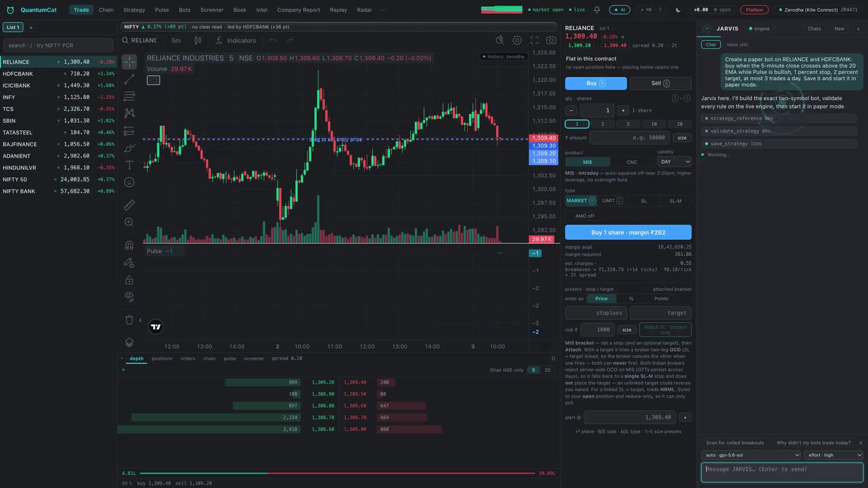The image size is (868, 488).
Task: Activate the chart zoom-in tool
Action: click(x=129, y=222)
